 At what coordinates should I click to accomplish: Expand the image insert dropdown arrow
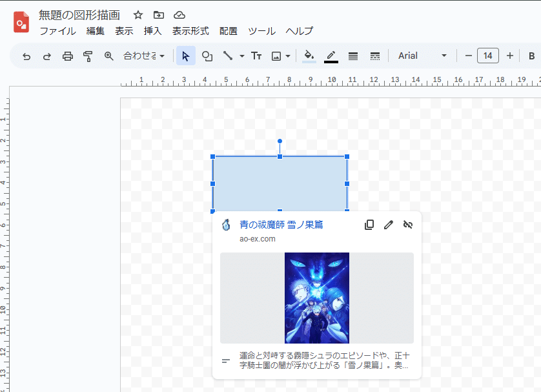[x=288, y=56]
